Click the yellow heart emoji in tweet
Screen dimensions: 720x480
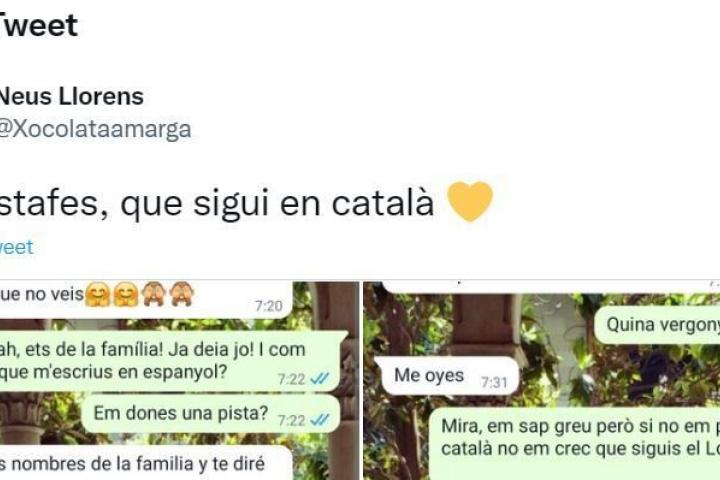click(x=470, y=202)
